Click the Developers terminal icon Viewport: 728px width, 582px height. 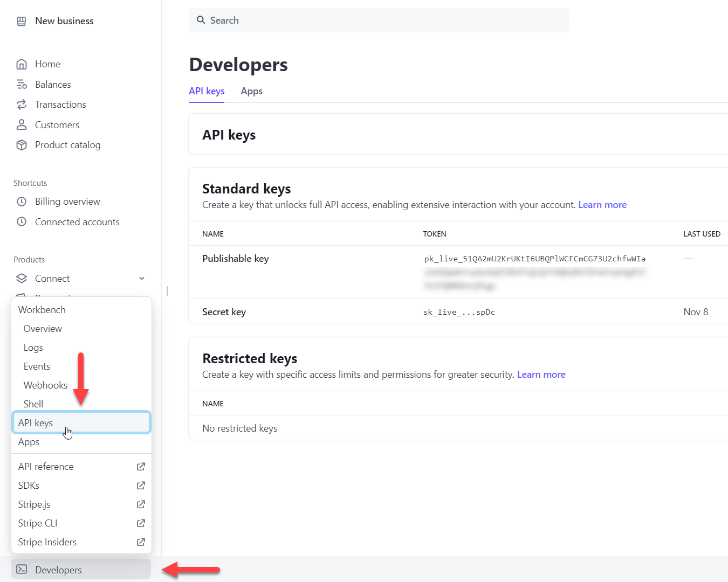click(x=22, y=570)
